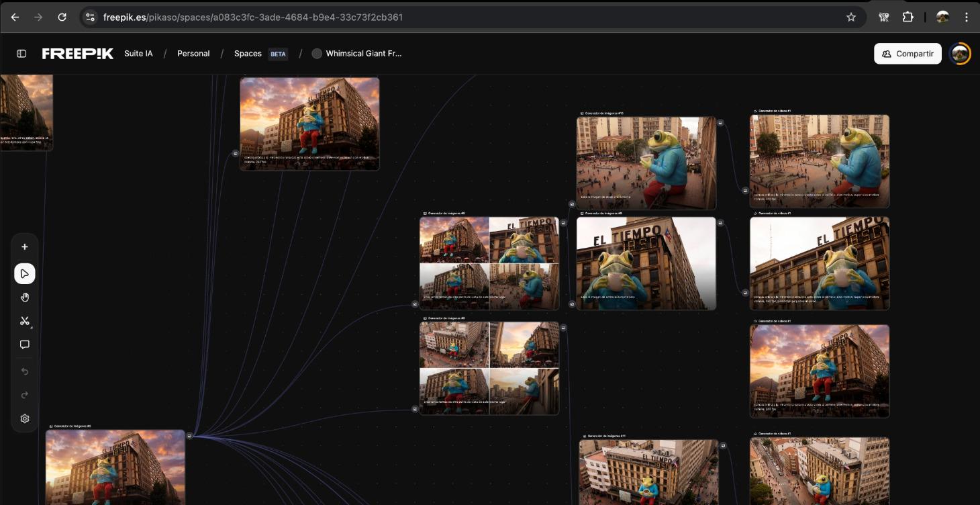
Task: Select the scissors cut tool
Action: coord(25,321)
